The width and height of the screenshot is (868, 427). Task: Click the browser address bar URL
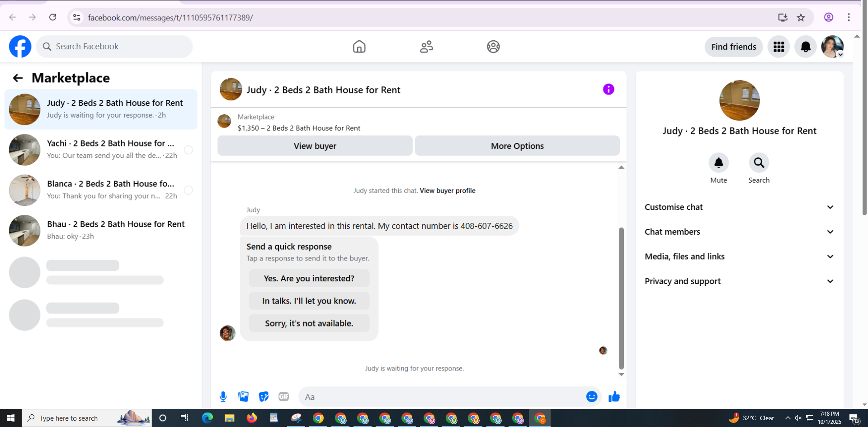pyautogui.click(x=170, y=18)
